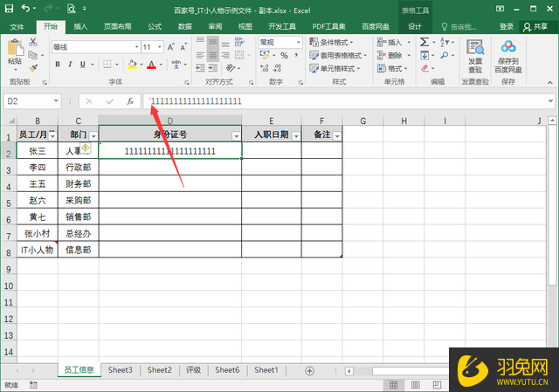Open the number format dropdown 常规

coord(299,43)
